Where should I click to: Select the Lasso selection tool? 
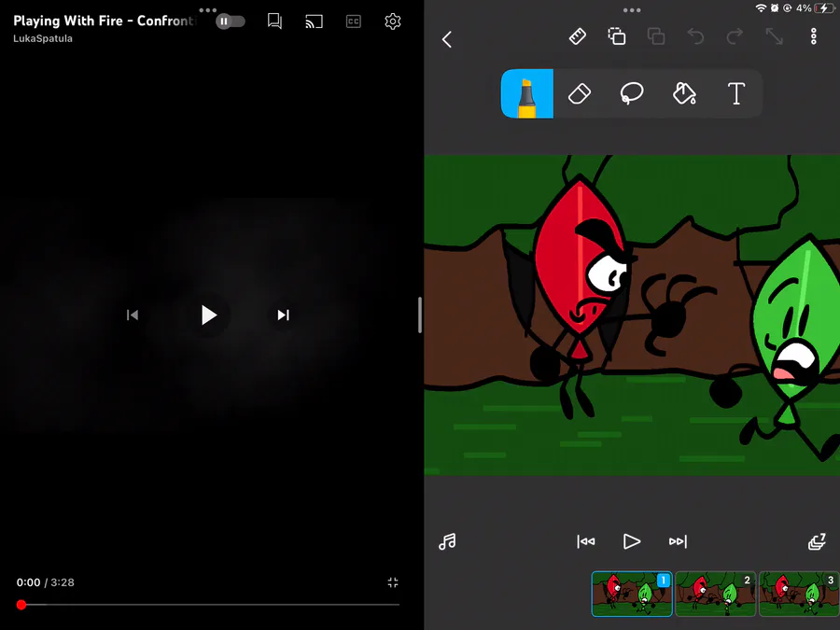point(632,93)
